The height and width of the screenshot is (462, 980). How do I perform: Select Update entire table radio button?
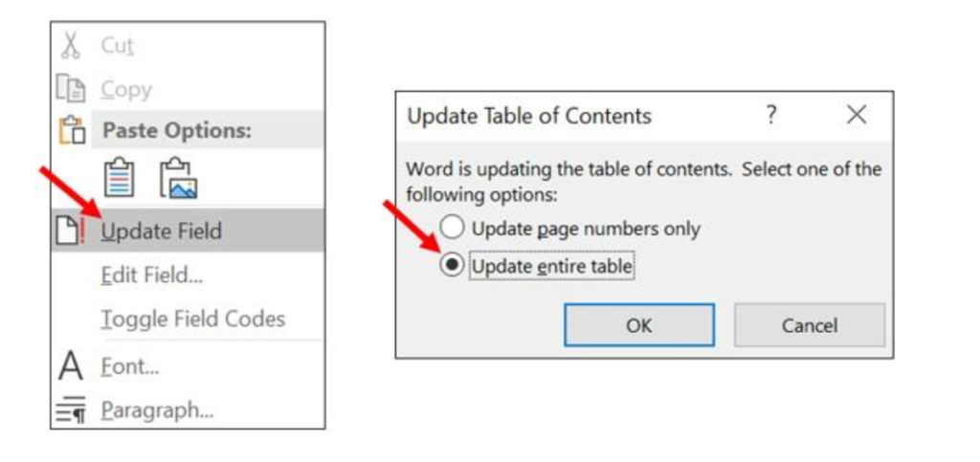pyautogui.click(x=453, y=266)
